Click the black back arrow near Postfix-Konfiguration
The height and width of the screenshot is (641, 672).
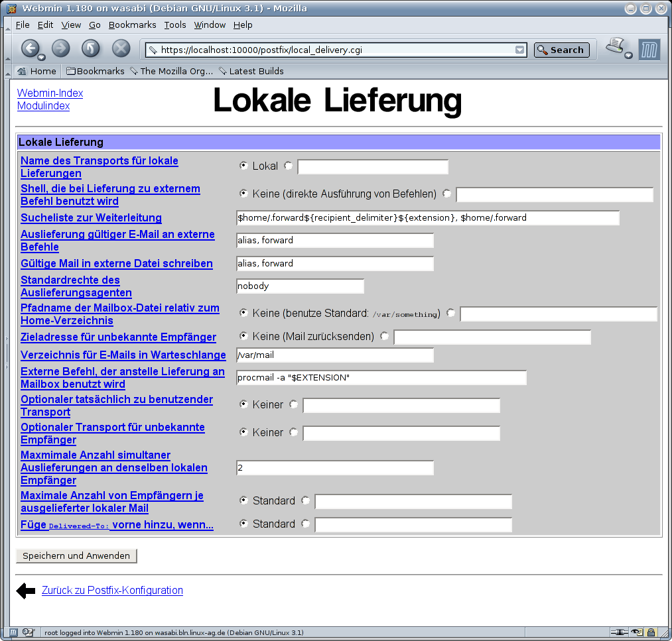(x=26, y=591)
